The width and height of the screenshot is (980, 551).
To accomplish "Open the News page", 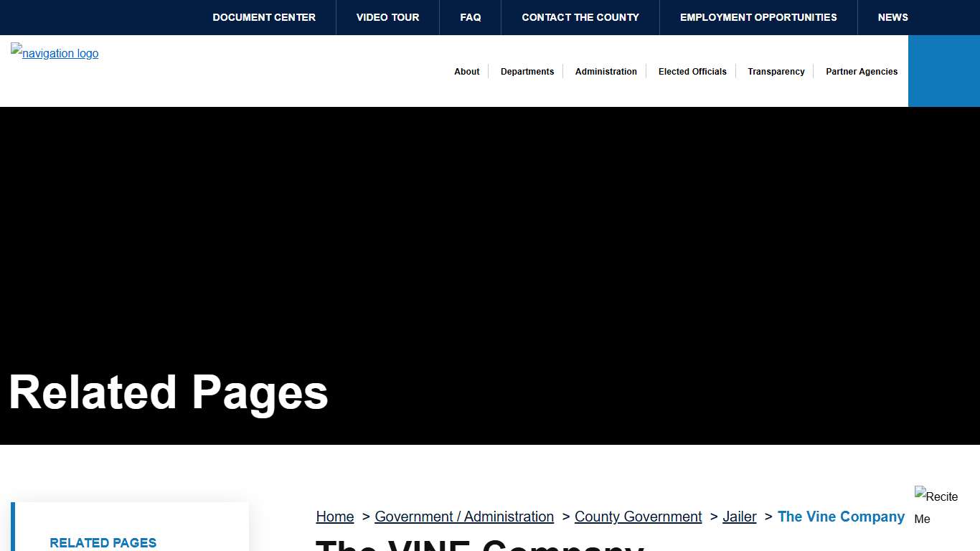I will (892, 17).
